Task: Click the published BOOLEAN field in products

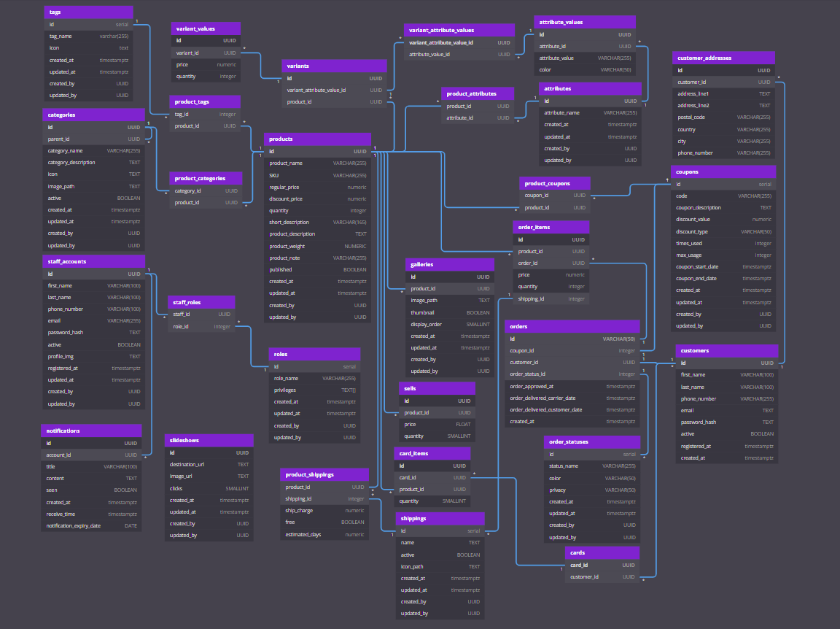Action: tap(316, 269)
